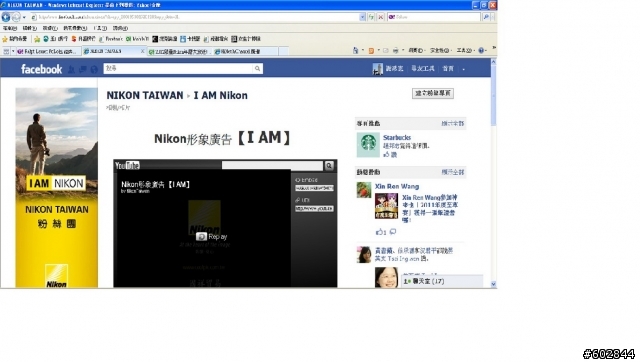This screenshot has width=640, height=362.
Task: Click the Home icon in command bar
Action: click(x=356, y=51)
